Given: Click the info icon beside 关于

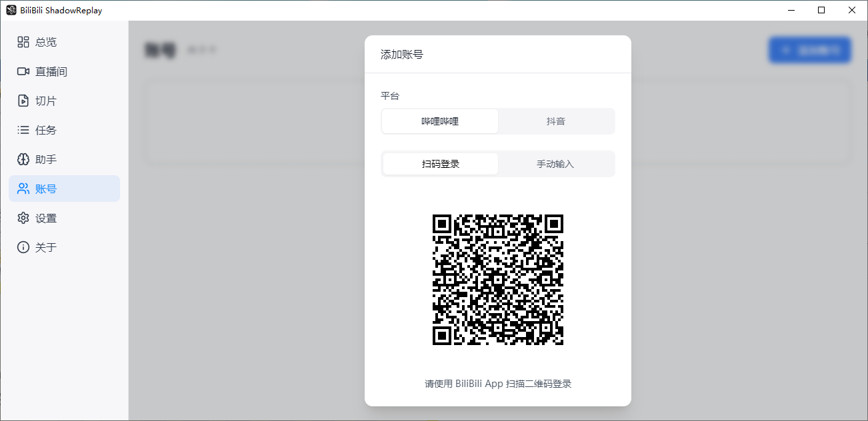Looking at the screenshot, I should pyautogui.click(x=22, y=247).
